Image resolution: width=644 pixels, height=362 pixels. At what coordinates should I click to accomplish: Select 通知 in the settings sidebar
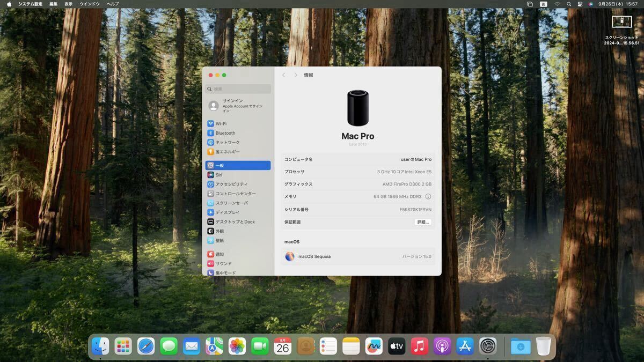point(238,254)
